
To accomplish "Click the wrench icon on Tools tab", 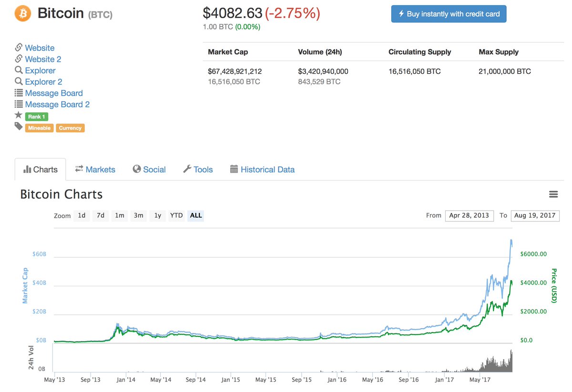I will click(187, 169).
